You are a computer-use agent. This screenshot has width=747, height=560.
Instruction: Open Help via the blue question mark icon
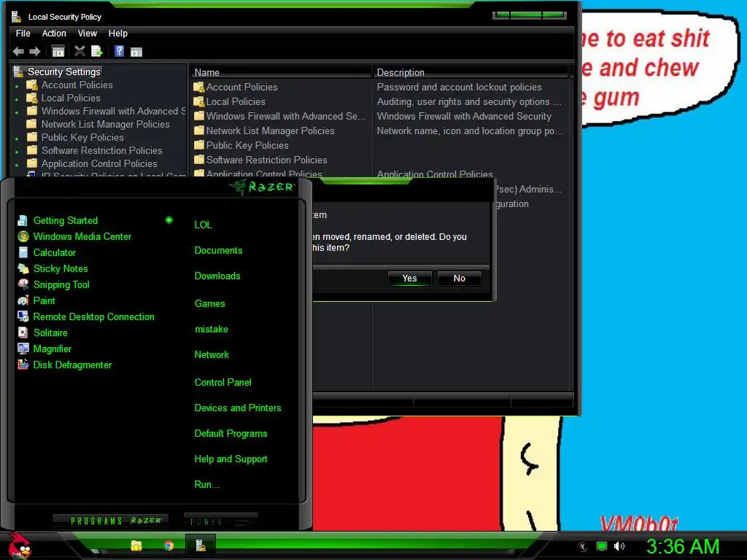pyautogui.click(x=119, y=51)
